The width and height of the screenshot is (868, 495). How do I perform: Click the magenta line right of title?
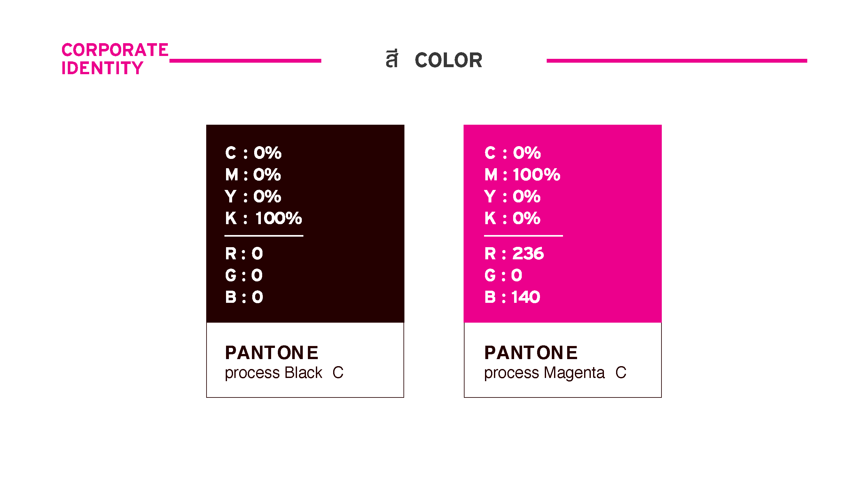tap(676, 60)
